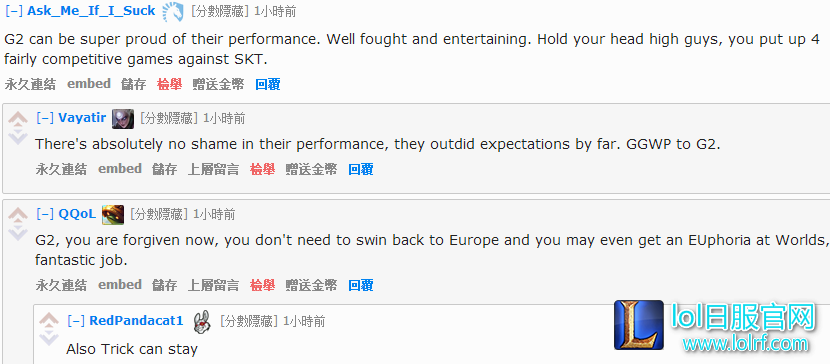Click RedPandacat1's rabbit flair icon
The width and height of the screenshot is (830, 364).
tap(201, 321)
